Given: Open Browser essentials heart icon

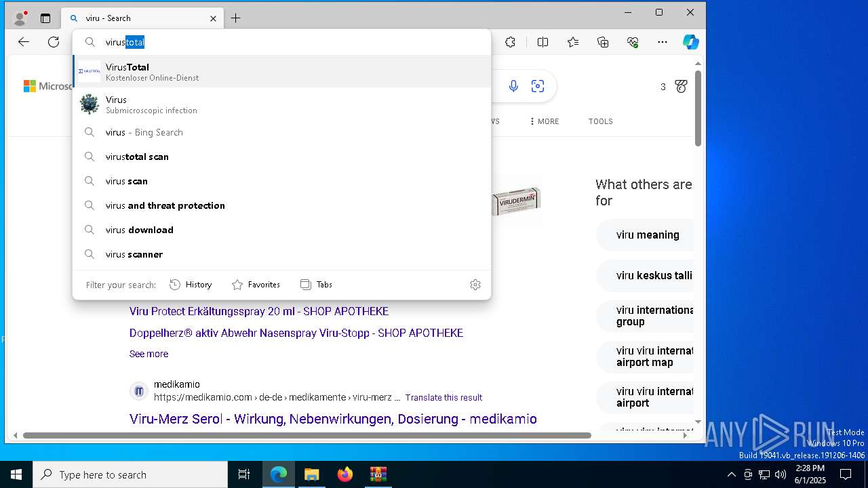Looking at the screenshot, I should [x=633, y=42].
